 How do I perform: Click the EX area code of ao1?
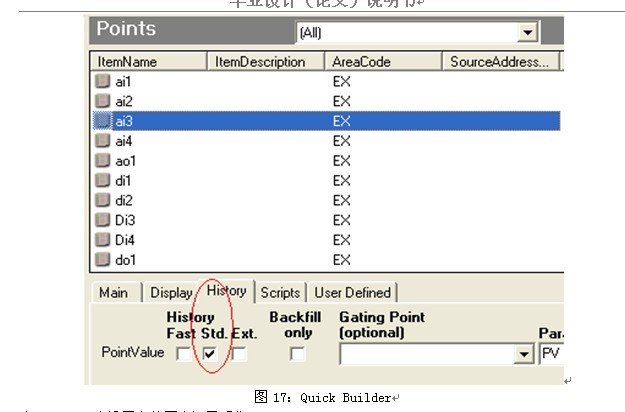(342, 161)
